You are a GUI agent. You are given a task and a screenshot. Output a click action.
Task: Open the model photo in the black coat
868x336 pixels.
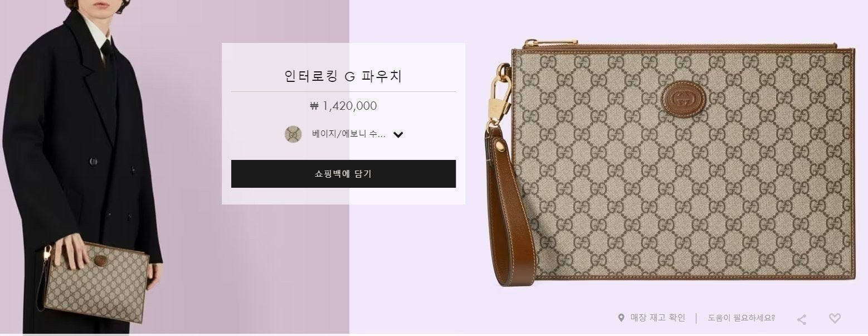click(x=174, y=167)
